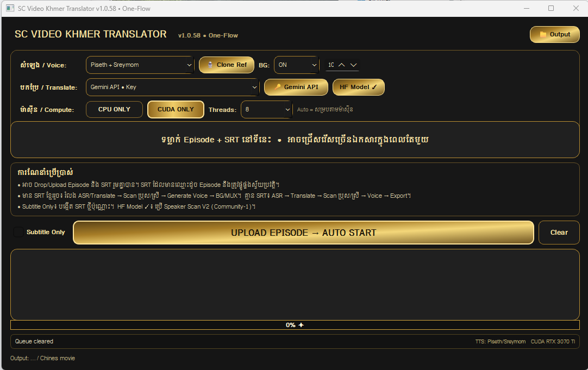The image size is (588, 370).
Task: Click the Episode + SRT drop zone
Action: pos(295,140)
